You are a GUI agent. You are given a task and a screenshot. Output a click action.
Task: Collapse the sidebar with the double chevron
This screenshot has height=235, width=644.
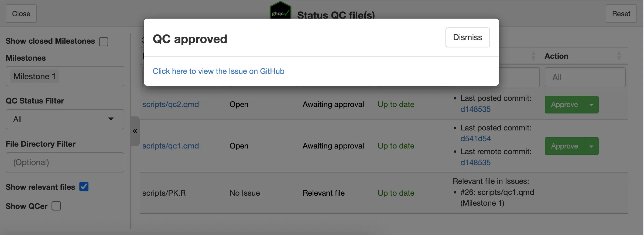pyautogui.click(x=135, y=131)
